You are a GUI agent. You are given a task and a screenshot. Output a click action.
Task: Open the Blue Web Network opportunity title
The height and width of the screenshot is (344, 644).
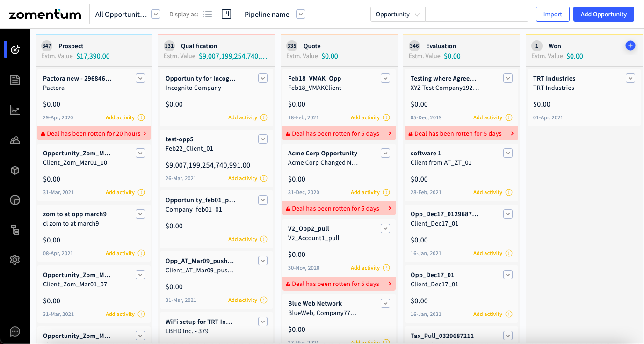pos(315,303)
